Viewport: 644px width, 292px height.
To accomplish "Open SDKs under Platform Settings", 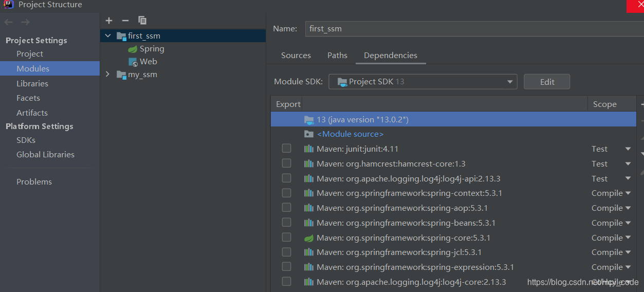I will point(26,140).
